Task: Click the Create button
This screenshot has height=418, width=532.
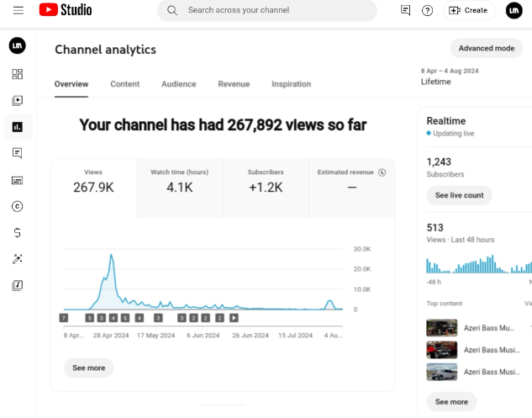Action: (x=469, y=11)
